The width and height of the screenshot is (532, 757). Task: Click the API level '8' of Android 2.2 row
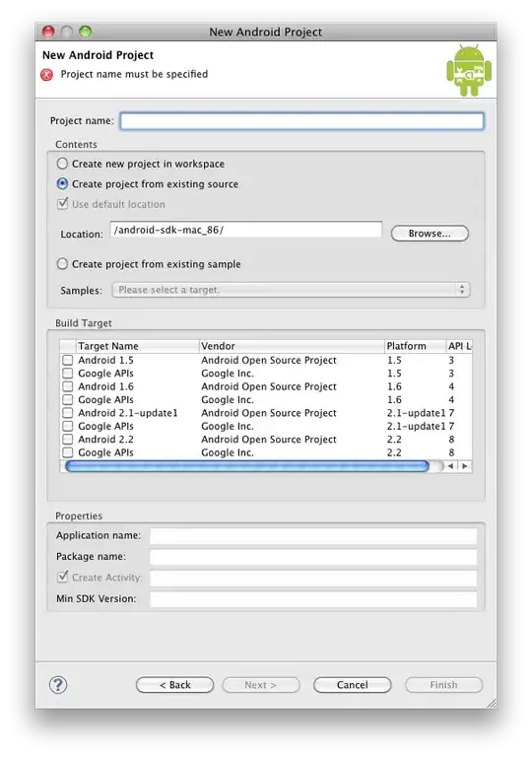451,440
